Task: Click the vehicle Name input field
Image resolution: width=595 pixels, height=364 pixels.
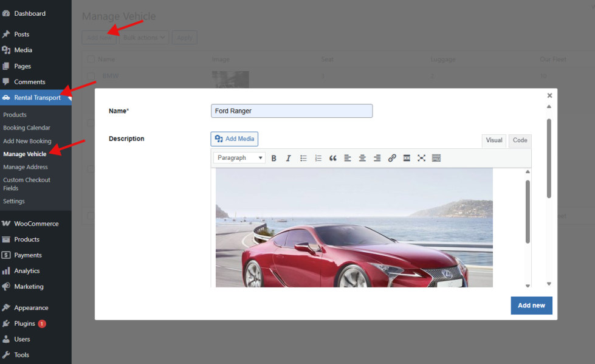Action: (x=292, y=111)
